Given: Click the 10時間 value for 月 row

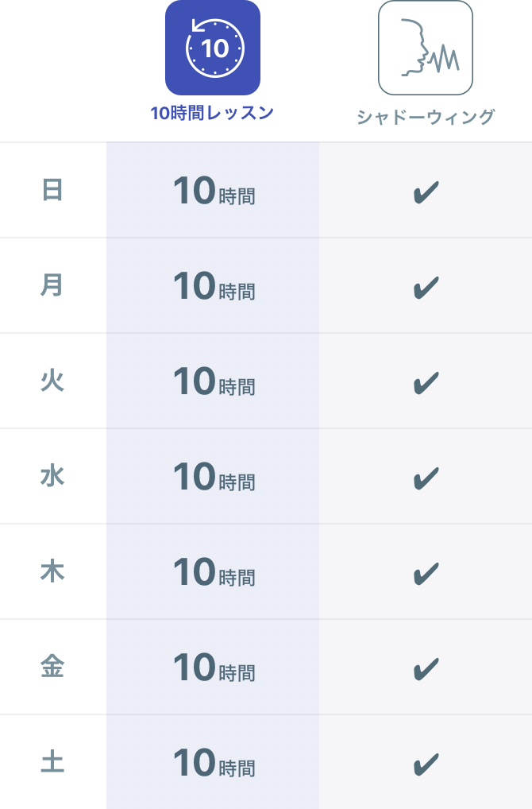Looking at the screenshot, I should point(214,286).
